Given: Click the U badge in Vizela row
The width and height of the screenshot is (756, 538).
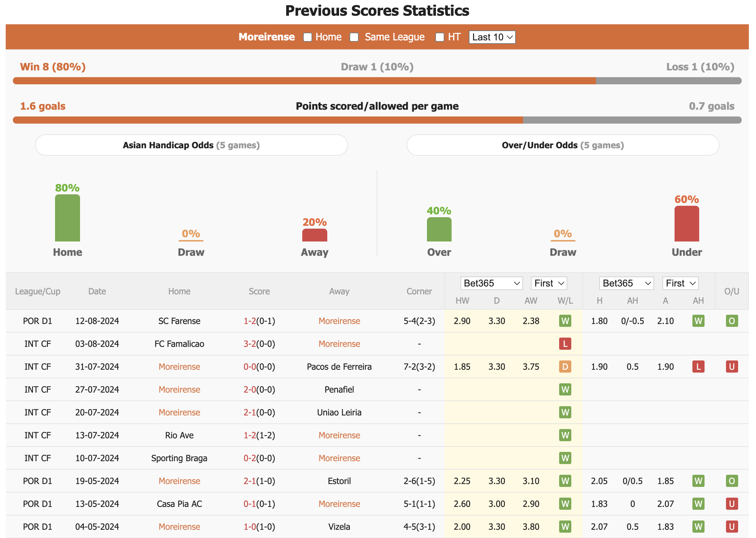Looking at the screenshot, I should click(x=732, y=527).
